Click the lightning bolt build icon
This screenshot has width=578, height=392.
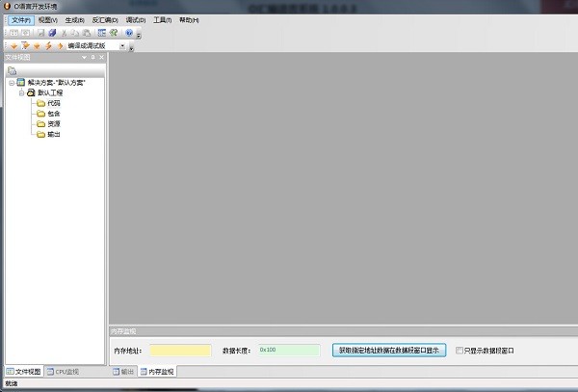pyautogui.click(x=48, y=45)
